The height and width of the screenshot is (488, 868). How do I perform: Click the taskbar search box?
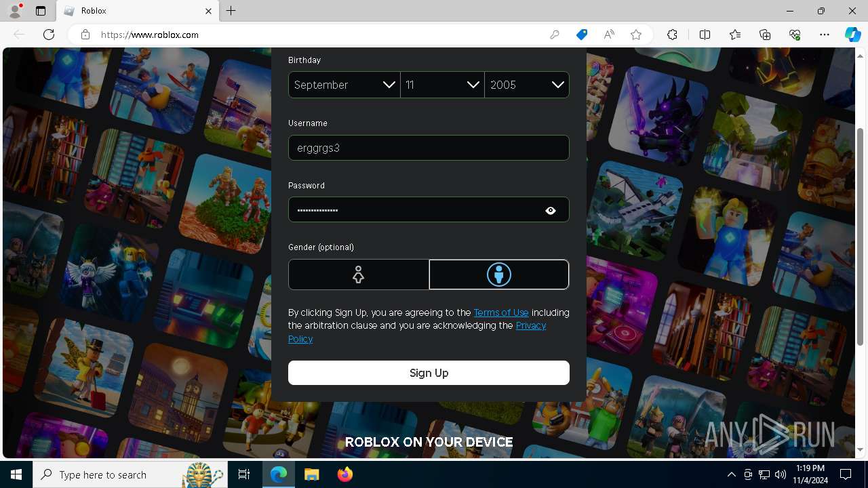click(x=130, y=474)
